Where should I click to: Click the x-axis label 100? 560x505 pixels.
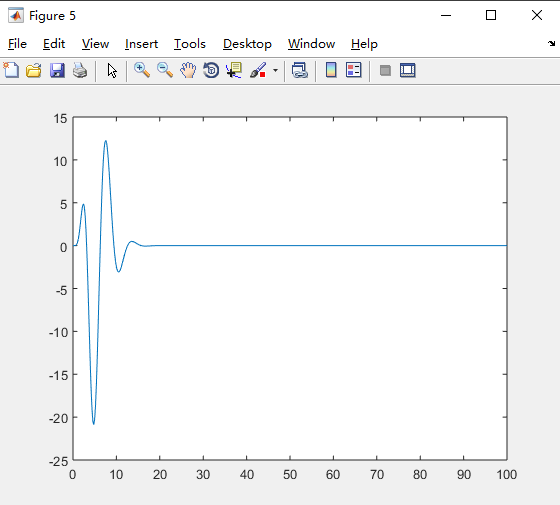tap(506, 475)
